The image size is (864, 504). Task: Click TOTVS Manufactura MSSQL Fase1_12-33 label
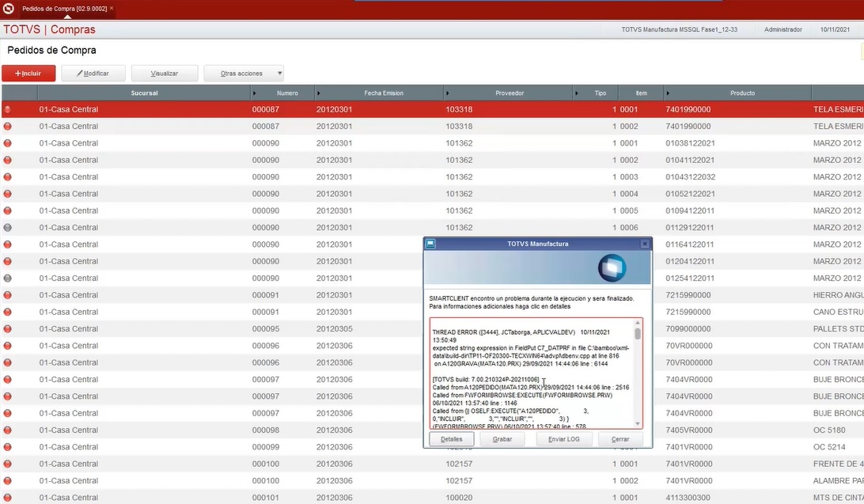(680, 30)
